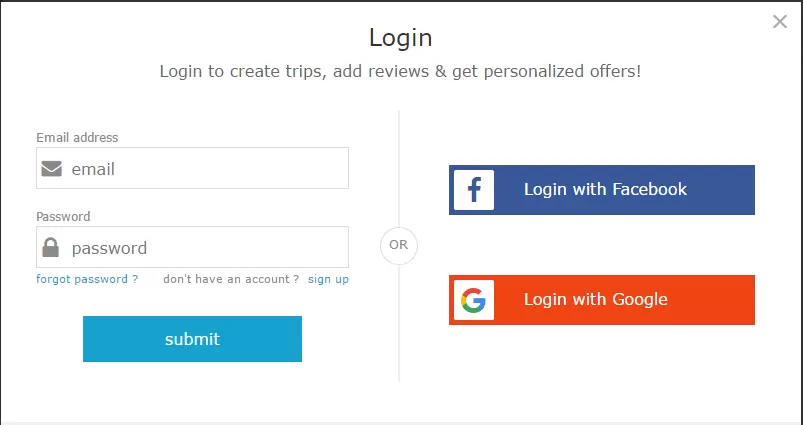Click the Facebook f logo icon
803x425 pixels.
coord(474,190)
